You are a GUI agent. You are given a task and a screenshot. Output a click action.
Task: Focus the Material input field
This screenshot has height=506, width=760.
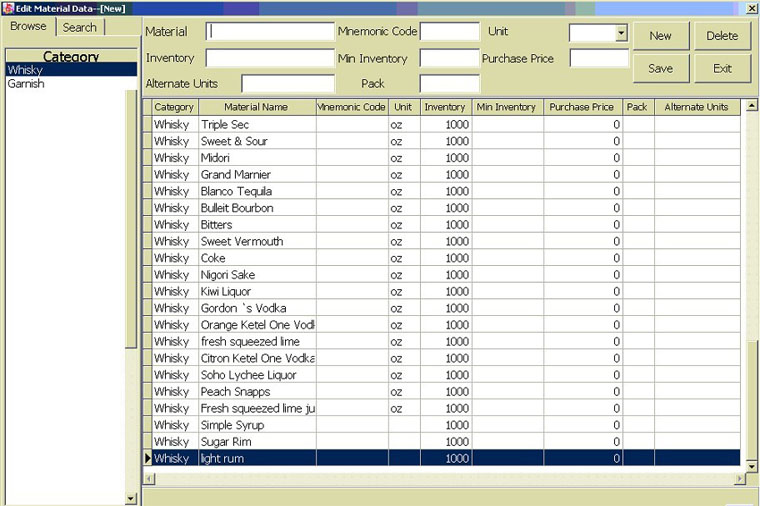pyautogui.click(x=270, y=32)
